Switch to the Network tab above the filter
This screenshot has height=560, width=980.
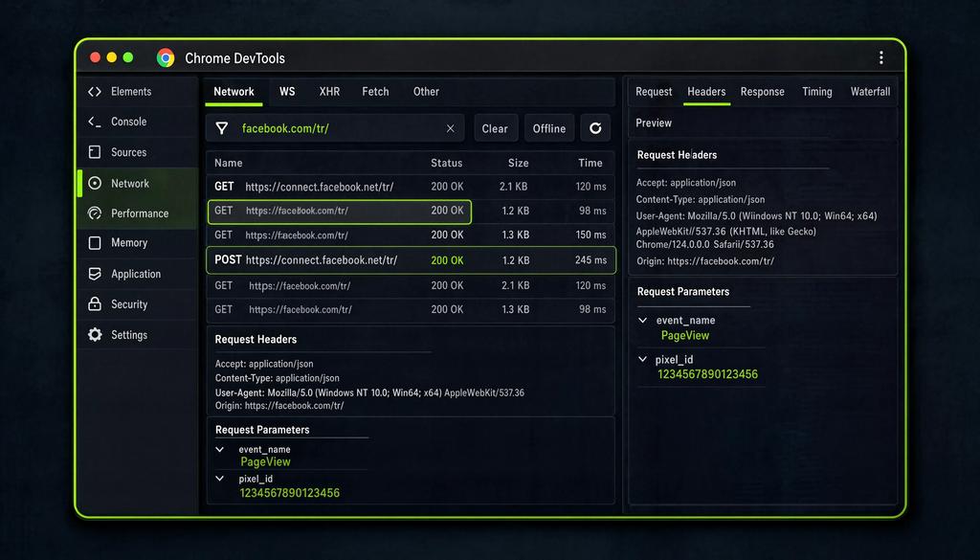tap(234, 92)
